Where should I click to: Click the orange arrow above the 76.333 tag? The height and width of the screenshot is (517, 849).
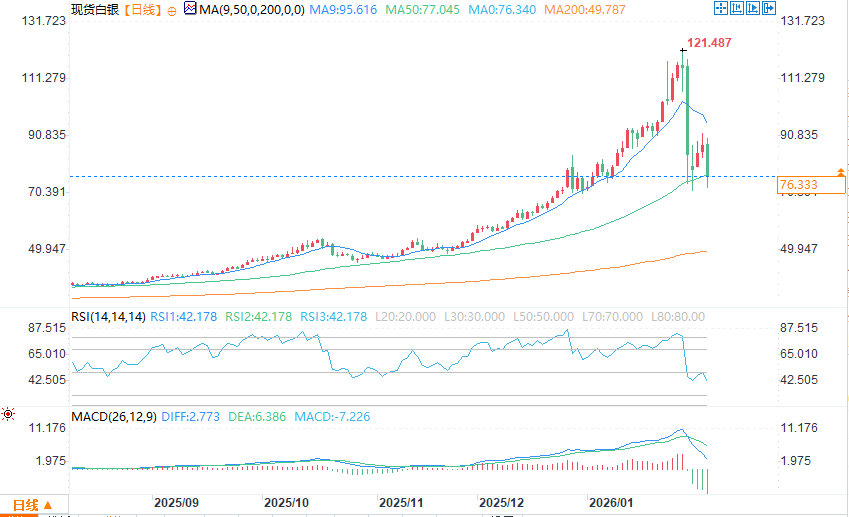840,172
